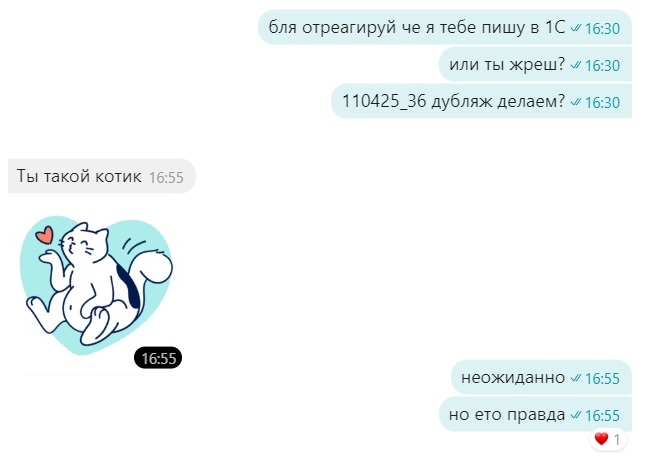648x462 pixels.
Task: Click the 16:30 timestamp on the '110425_36 дубляж делаем?' message
Action: tap(603, 102)
